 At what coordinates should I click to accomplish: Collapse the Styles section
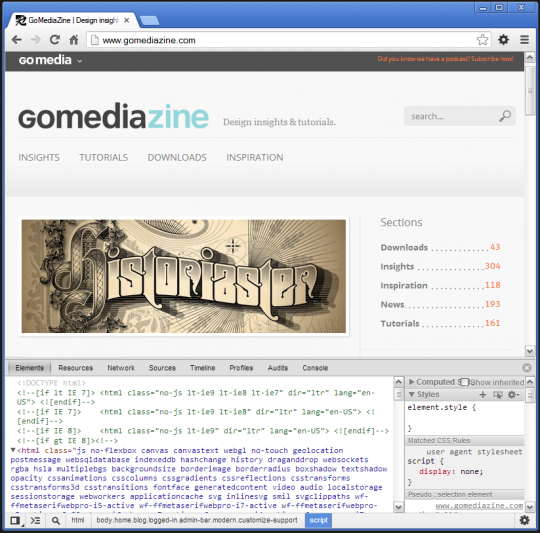411,394
